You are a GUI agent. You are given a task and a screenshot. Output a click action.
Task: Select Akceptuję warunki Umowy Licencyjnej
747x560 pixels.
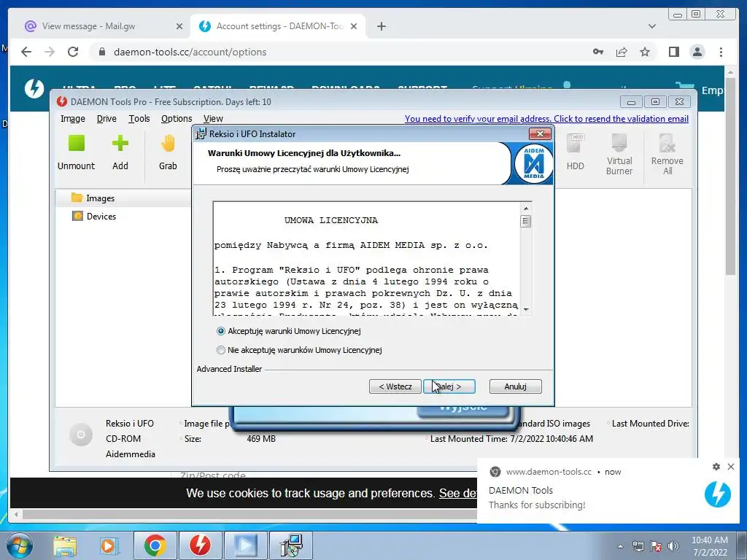289,331
